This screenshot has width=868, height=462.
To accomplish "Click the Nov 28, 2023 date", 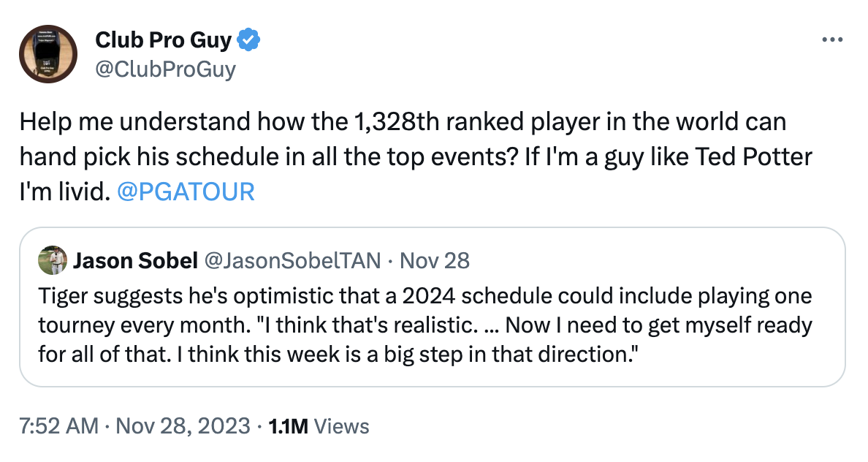I will coord(183,427).
